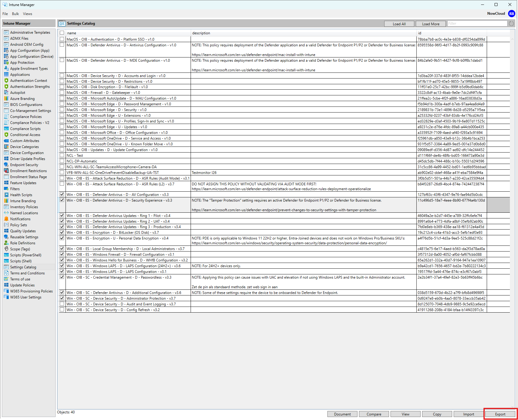
Task: Check the Config Refresh v3.2 checkbox
Action: tap(62, 310)
